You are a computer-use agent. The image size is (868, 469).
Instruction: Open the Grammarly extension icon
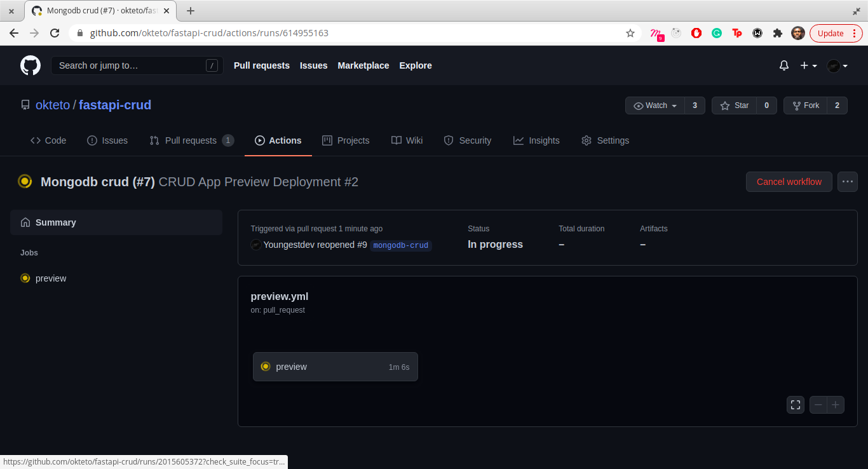[717, 33]
